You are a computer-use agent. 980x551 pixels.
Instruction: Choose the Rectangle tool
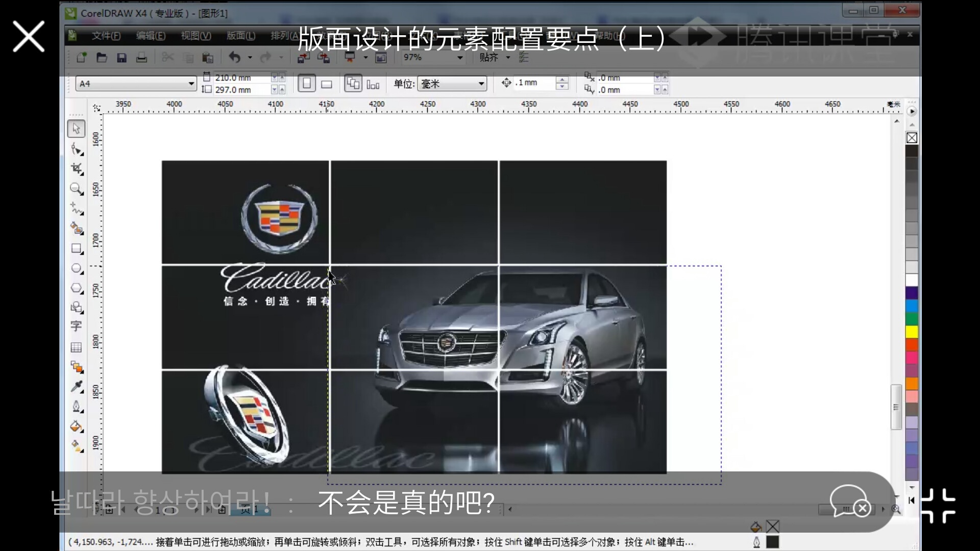[x=77, y=248]
